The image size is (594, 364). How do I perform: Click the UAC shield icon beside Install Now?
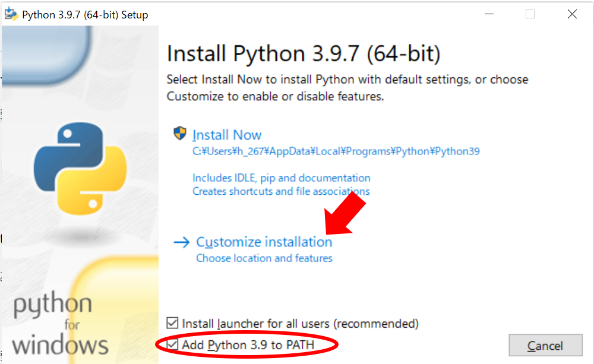(x=180, y=134)
